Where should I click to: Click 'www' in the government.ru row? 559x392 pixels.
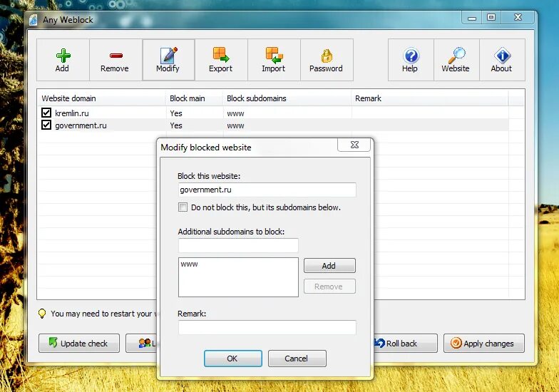pos(235,125)
